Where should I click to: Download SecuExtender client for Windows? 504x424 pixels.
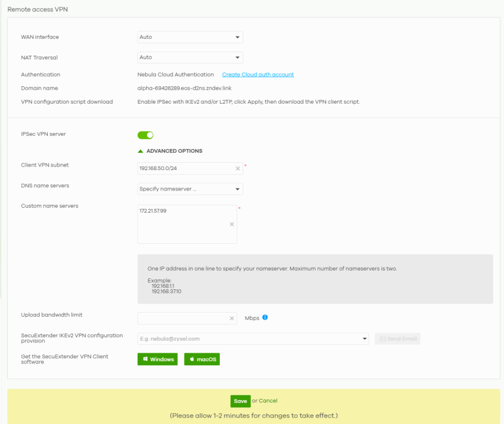158,359
